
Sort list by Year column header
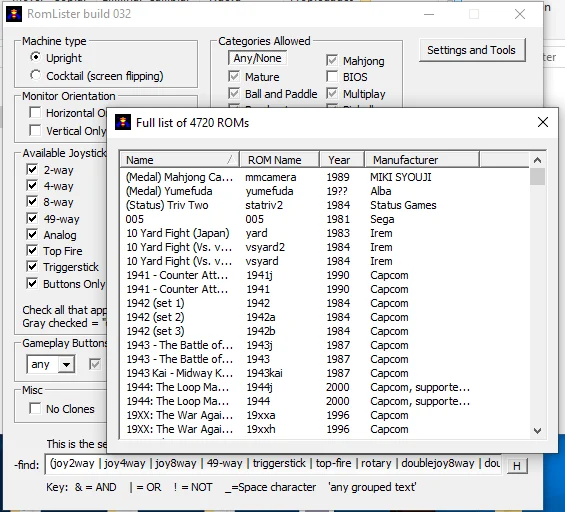tap(342, 160)
